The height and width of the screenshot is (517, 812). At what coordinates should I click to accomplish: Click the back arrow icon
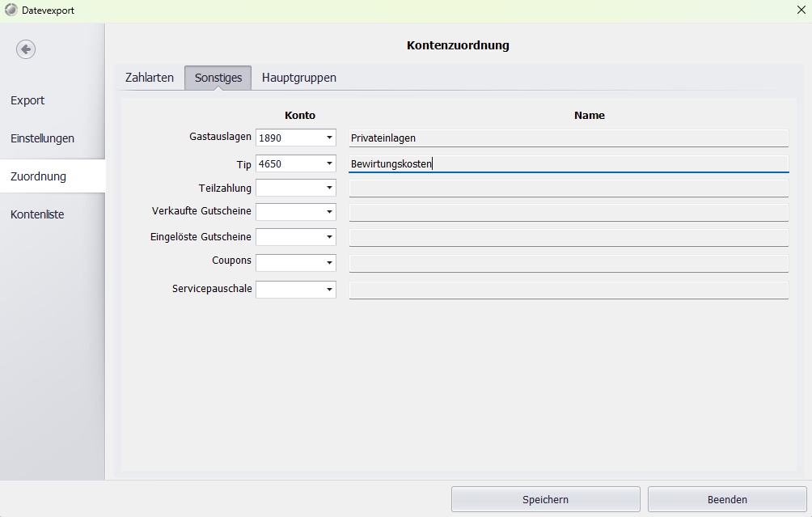[x=26, y=49]
